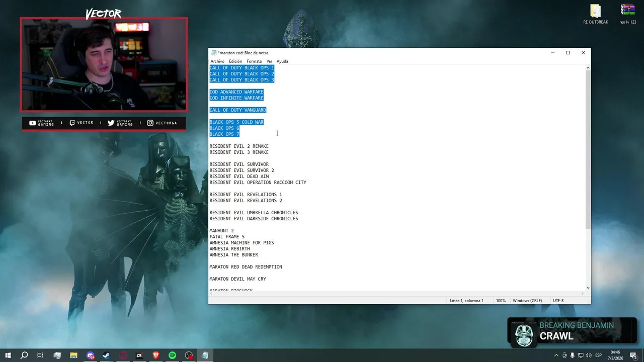Switch ESP input language indicator
The image size is (644, 362).
pyautogui.click(x=599, y=355)
